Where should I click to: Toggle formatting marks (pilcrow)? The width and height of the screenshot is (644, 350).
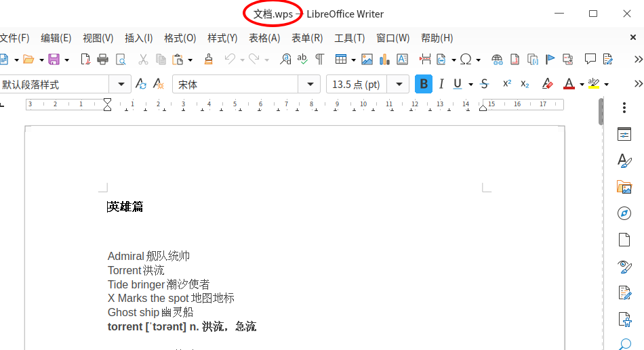point(319,60)
